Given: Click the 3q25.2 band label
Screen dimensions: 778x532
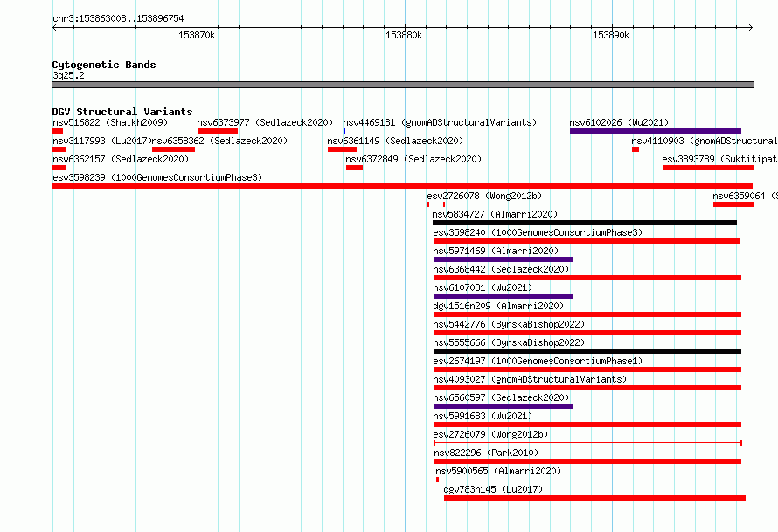Looking at the screenshot, I should [68, 75].
